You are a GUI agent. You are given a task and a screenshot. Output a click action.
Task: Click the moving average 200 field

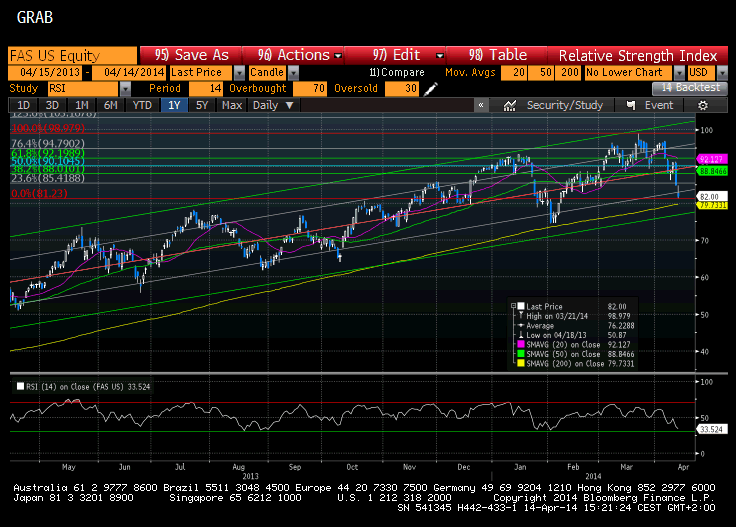pos(568,73)
